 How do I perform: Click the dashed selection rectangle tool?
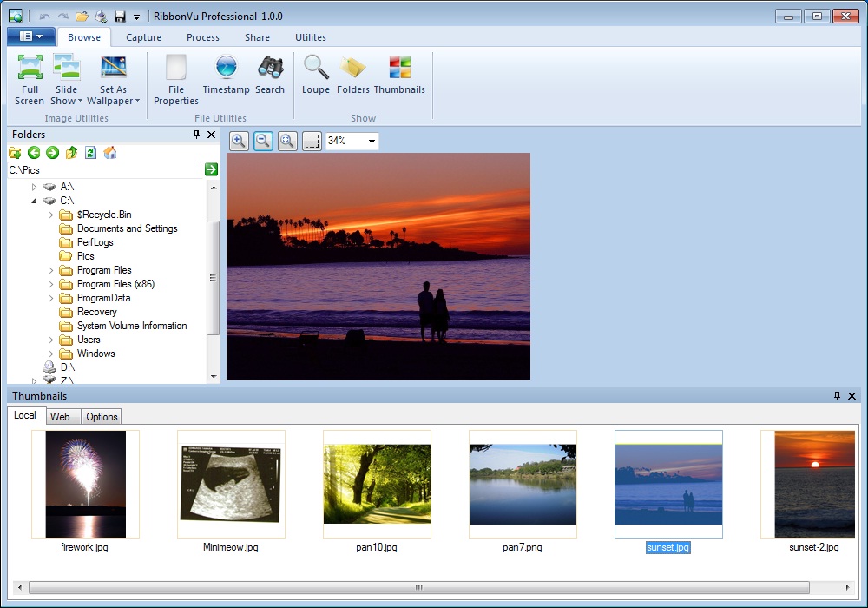[312, 142]
